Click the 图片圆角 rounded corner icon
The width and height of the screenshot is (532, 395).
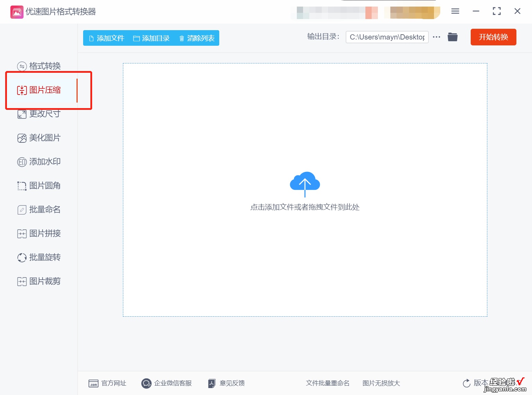[x=22, y=186]
